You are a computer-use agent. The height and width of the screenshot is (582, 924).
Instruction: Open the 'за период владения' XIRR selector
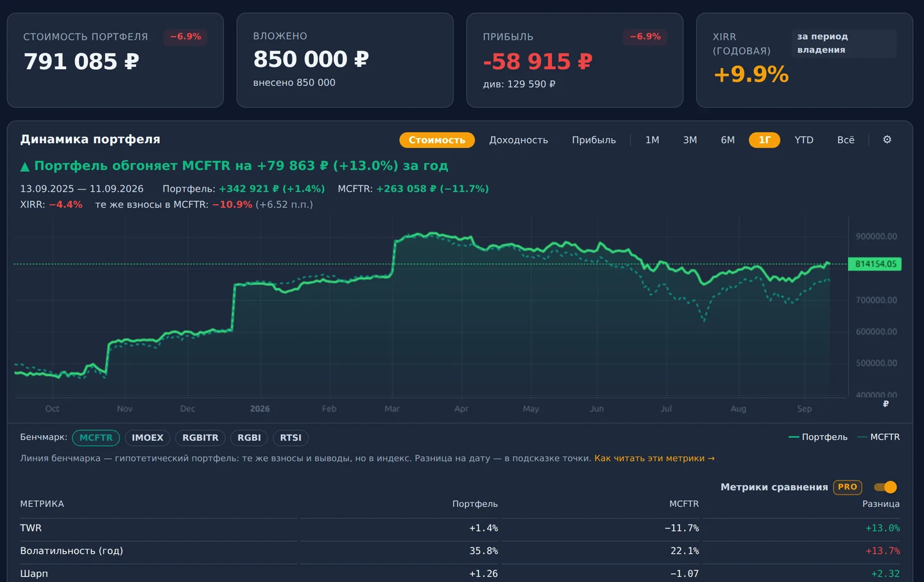click(x=844, y=43)
